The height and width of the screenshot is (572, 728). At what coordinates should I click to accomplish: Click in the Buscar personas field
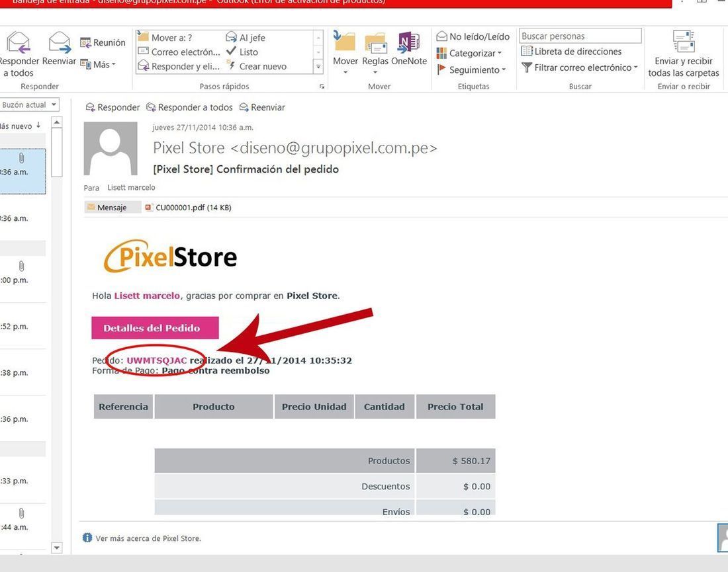pos(580,36)
